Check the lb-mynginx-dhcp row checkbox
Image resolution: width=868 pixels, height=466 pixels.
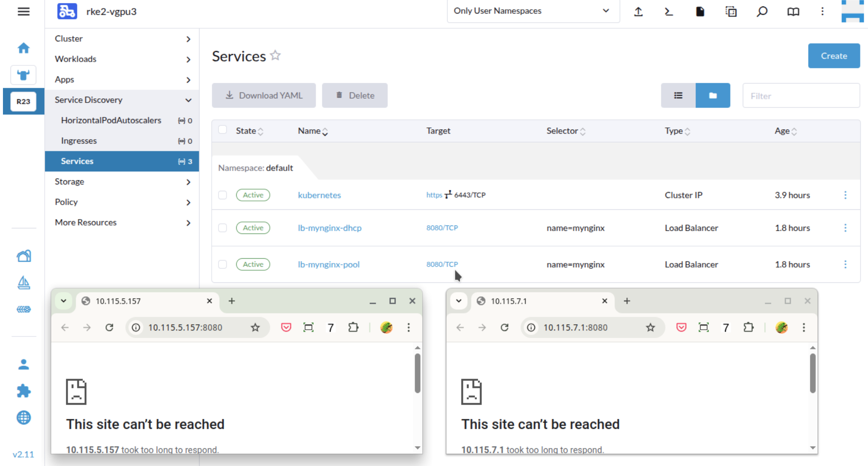click(x=223, y=228)
